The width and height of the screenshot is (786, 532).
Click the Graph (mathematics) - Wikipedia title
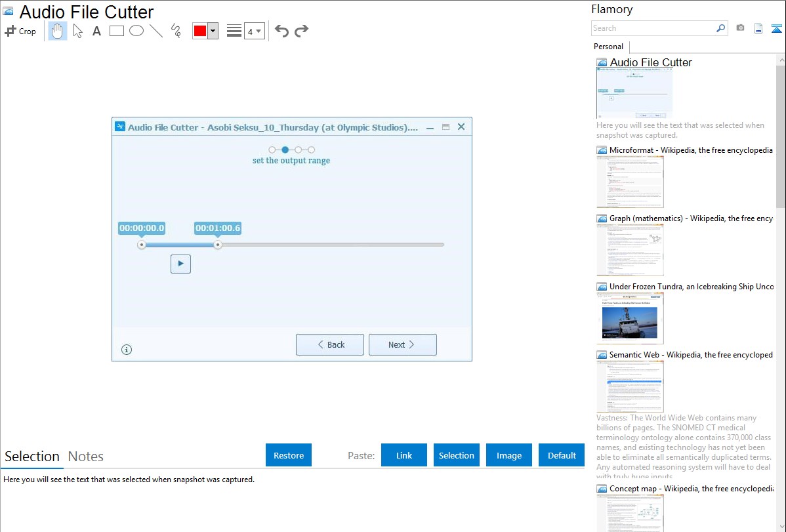(x=691, y=218)
